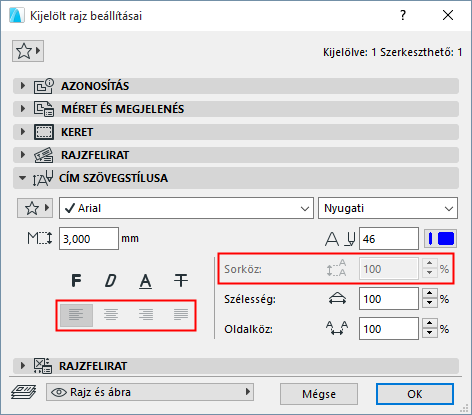Select center text alignment
Screen dimensions: 472x415
pyautogui.click(x=111, y=315)
